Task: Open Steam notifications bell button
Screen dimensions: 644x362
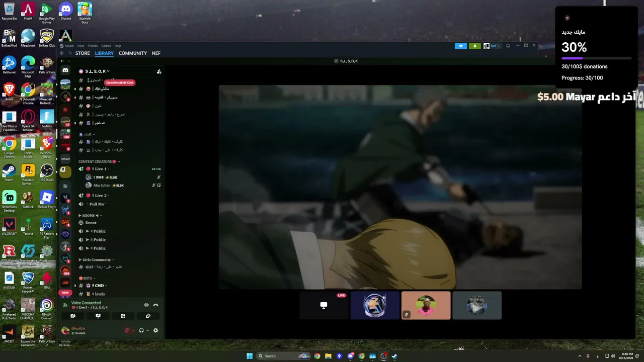Action: (x=475, y=46)
